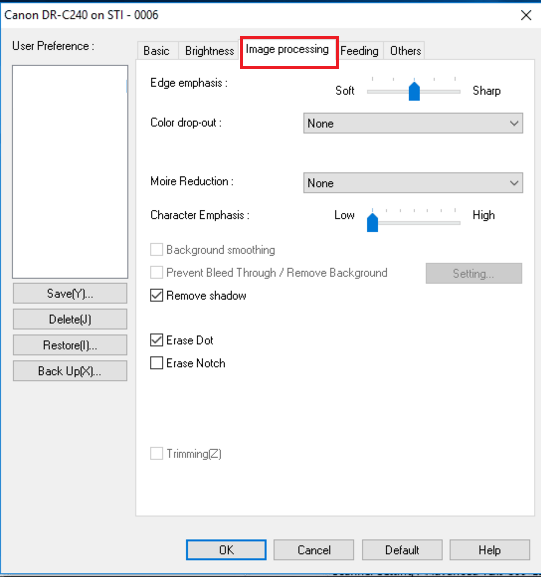This screenshot has width=541, height=577.
Task: Click the Cancel button
Action: click(x=314, y=550)
